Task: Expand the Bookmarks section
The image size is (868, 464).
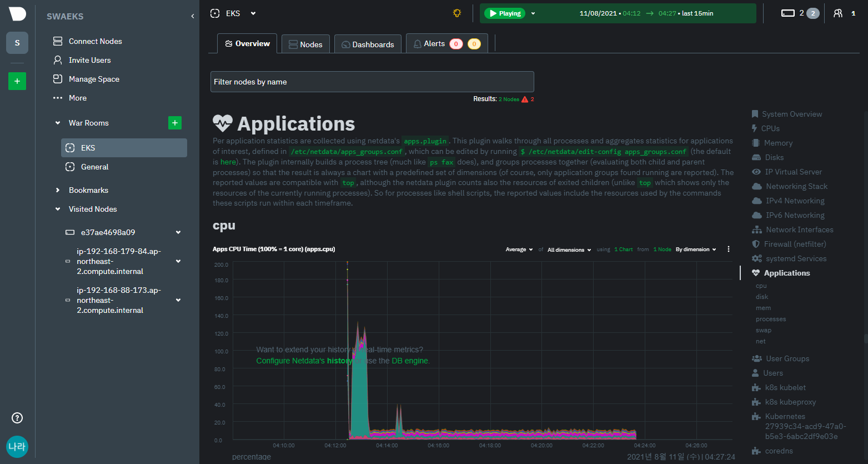Action: (x=58, y=190)
